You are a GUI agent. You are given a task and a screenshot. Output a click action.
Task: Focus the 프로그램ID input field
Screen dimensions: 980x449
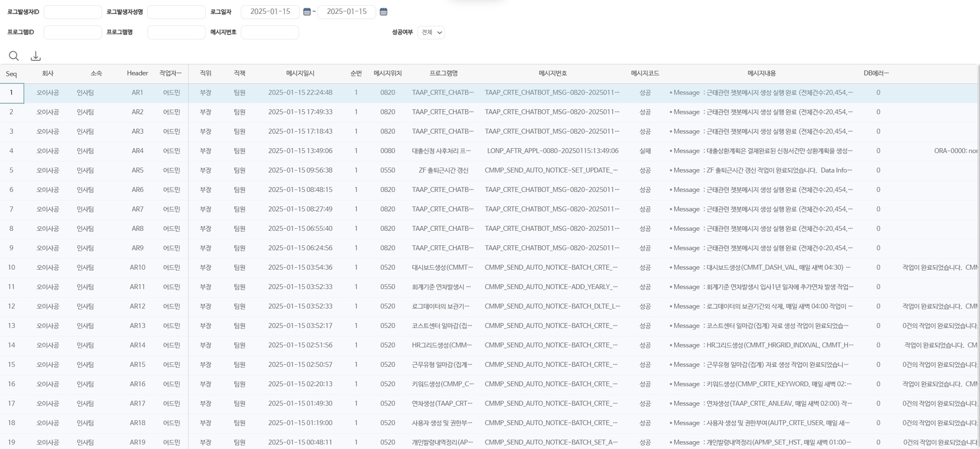tap(72, 32)
